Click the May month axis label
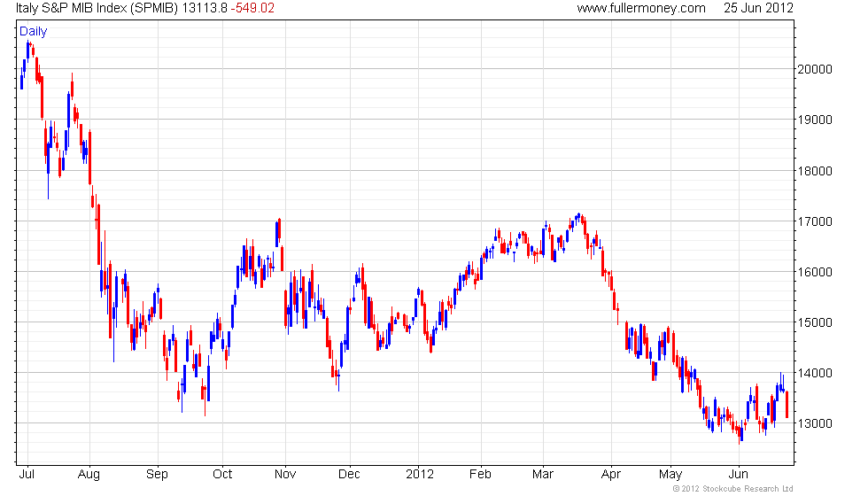The image size is (868, 496). coord(670,475)
